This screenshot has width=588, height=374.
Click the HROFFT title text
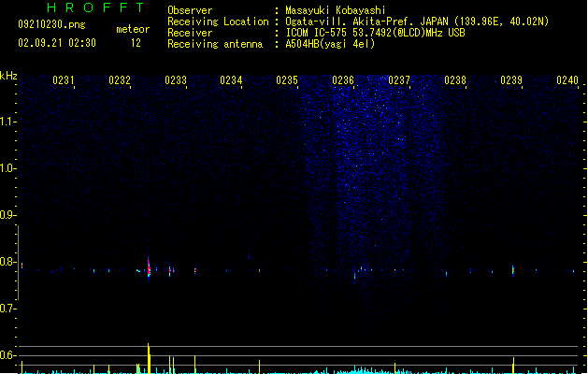click(96, 7)
